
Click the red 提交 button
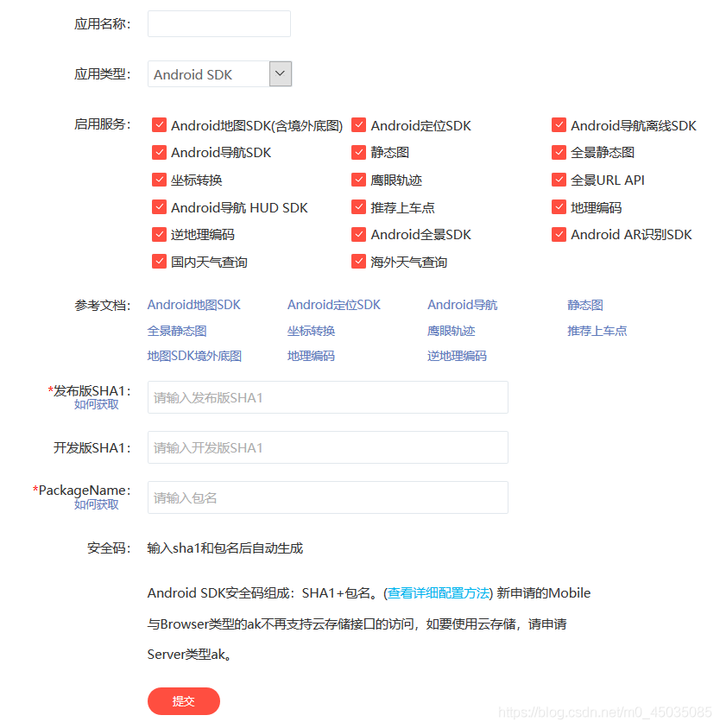coord(184,701)
